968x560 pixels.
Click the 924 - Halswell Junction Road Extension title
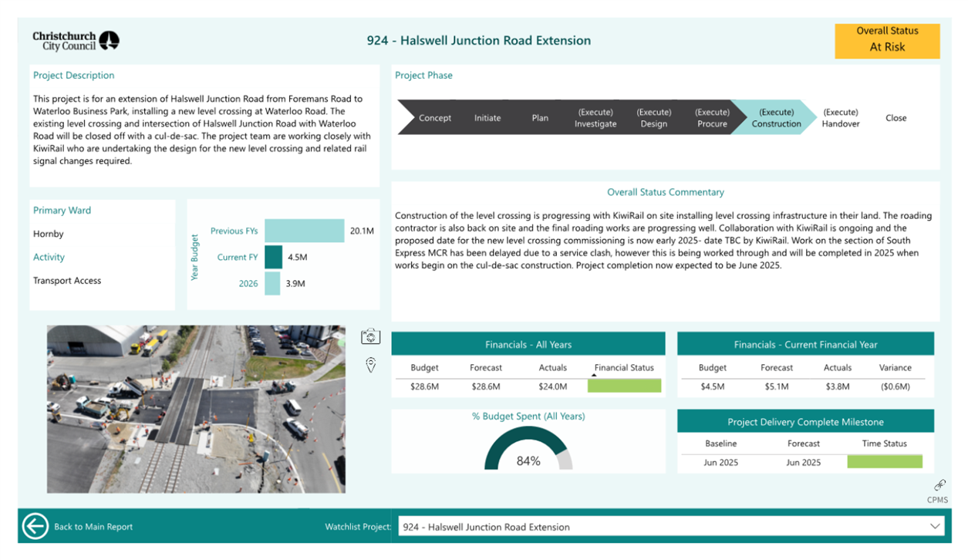[x=479, y=40]
